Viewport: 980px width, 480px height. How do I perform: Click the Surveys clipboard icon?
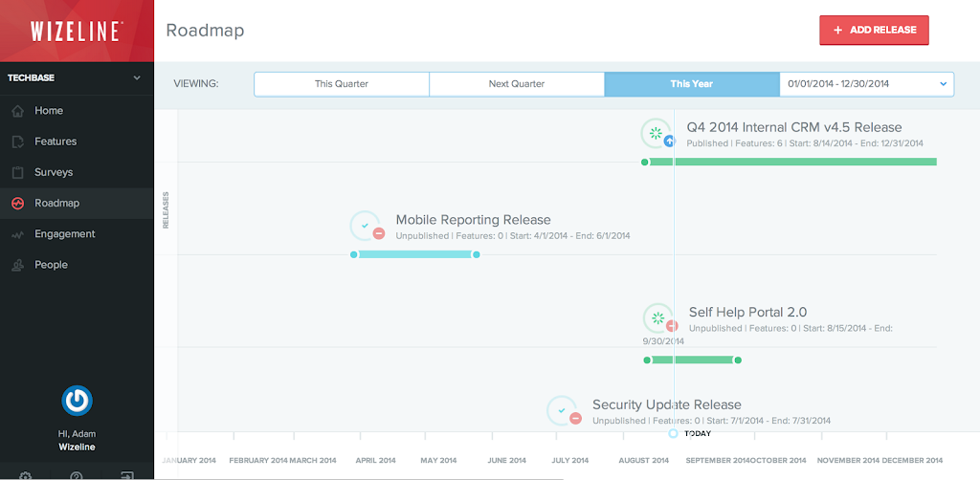click(x=17, y=172)
